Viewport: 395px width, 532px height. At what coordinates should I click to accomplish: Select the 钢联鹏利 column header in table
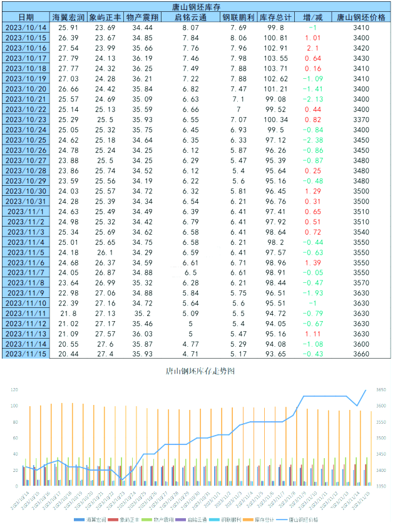239,18
